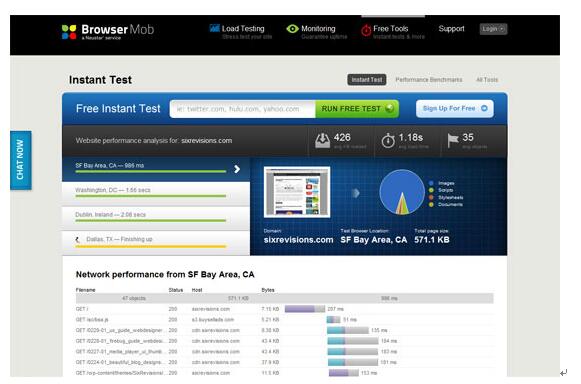Expand the SF Bay Area, CA result row
The width and height of the screenshot is (581, 384).
156,169
